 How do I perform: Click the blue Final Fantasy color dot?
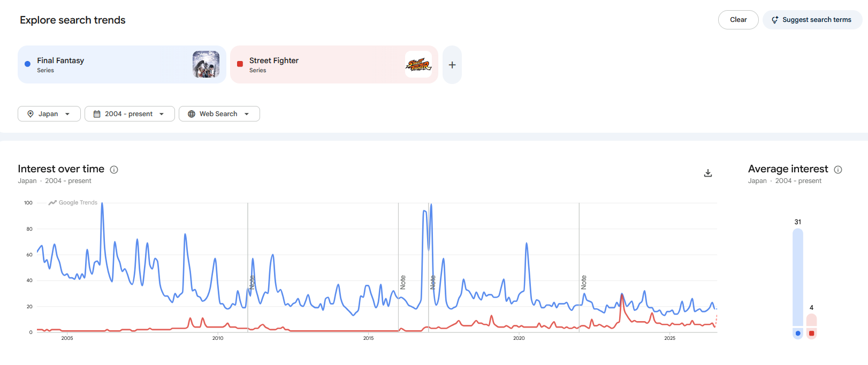[27, 64]
